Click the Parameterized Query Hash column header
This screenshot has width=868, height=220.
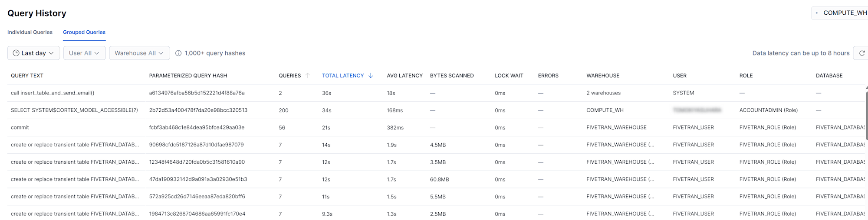tap(188, 75)
